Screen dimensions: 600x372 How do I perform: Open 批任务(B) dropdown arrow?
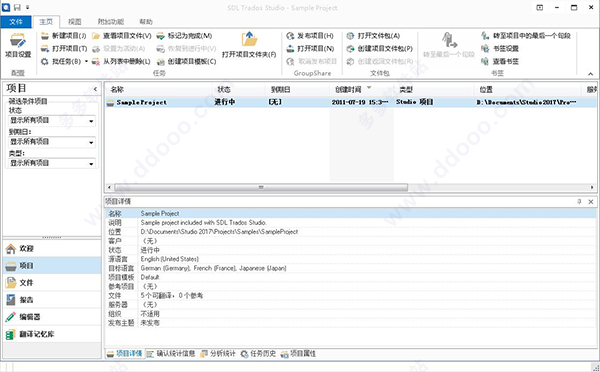pyautogui.click(x=86, y=61)
